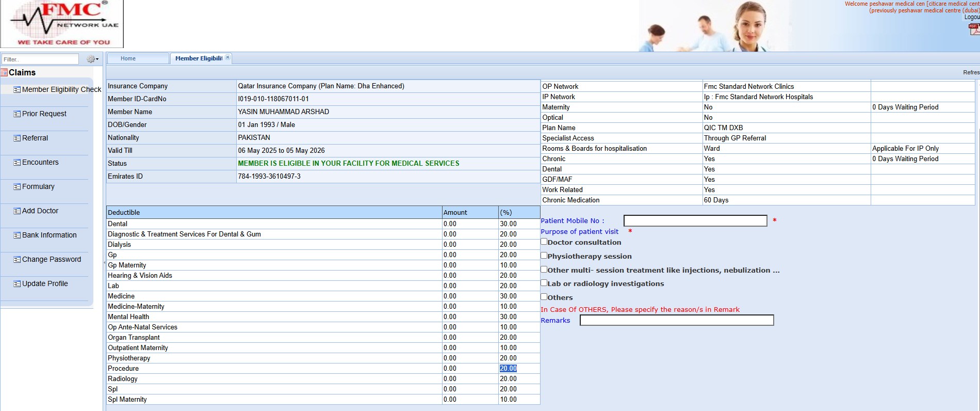Switch to the Home tab
This screenshot has height=411, width=980.
click(128, 58)
